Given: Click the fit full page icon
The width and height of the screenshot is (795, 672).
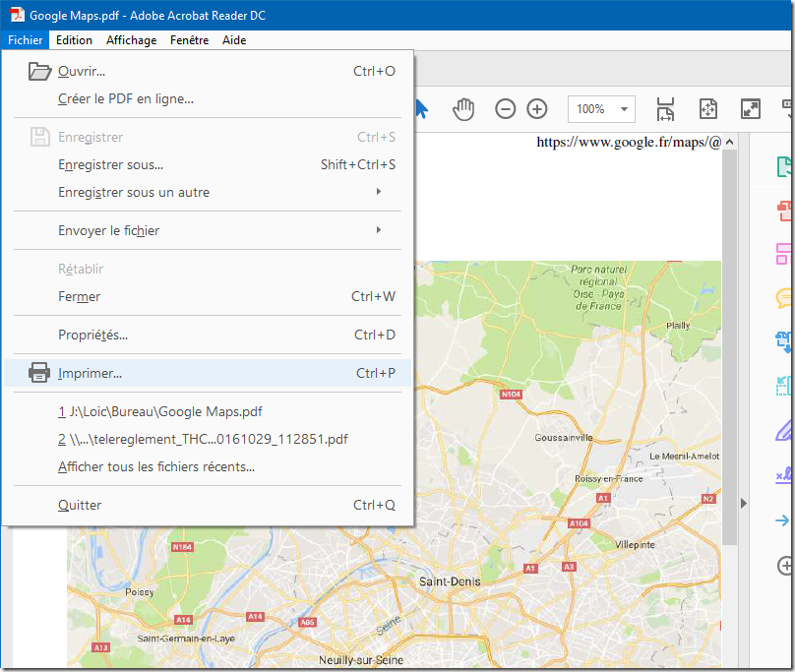Looking at the screenshot, I should [x=707, y=109].
